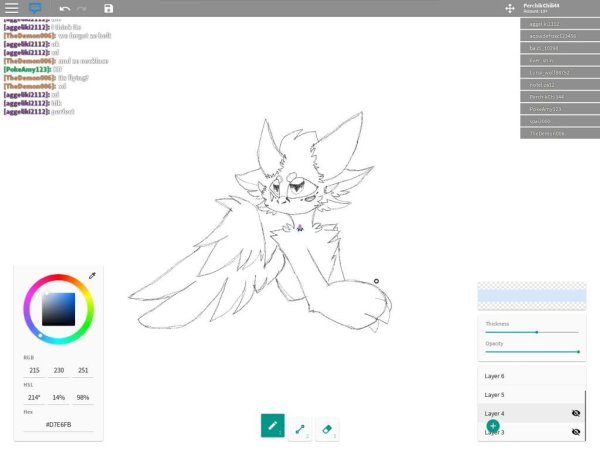600x455 pixels.
Task: Click the Hex color input field
Action: pyautogui.click(x=58, y=424)
